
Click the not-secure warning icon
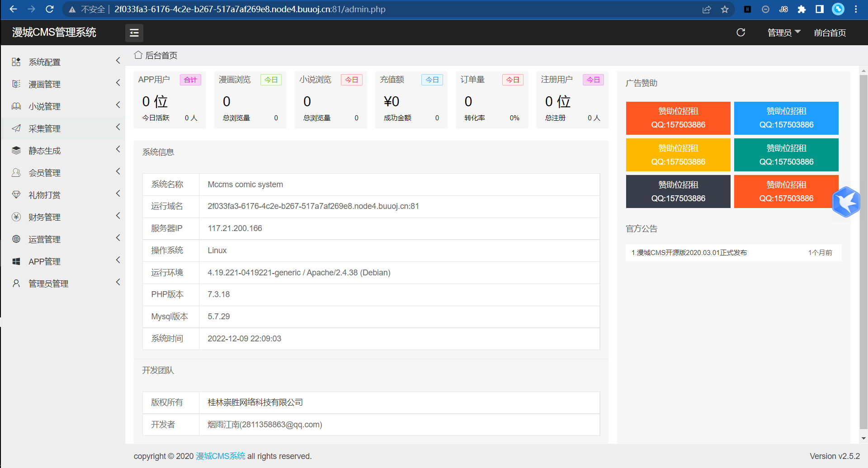pos(72,9)
